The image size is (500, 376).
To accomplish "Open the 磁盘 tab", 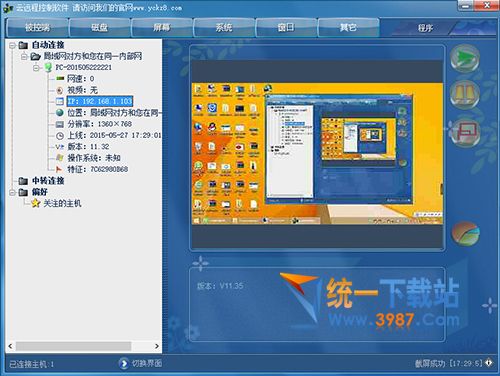I will tap(99, 27).
